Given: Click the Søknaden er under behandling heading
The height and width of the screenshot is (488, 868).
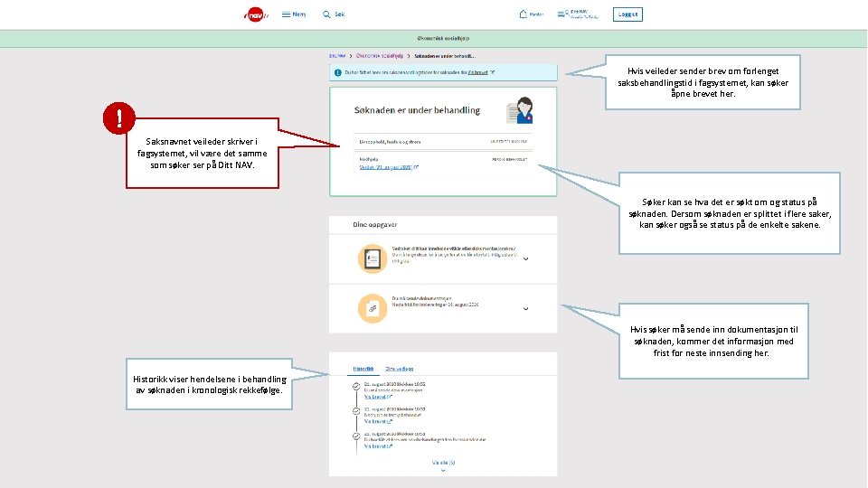Looking at the screenshot, I should tap(417, 110).
